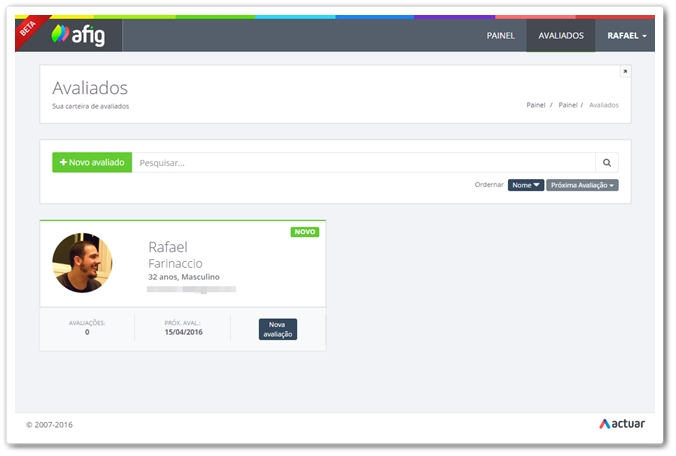
Task: Focus the Pesquisar search field
Action: pos(363,162)
